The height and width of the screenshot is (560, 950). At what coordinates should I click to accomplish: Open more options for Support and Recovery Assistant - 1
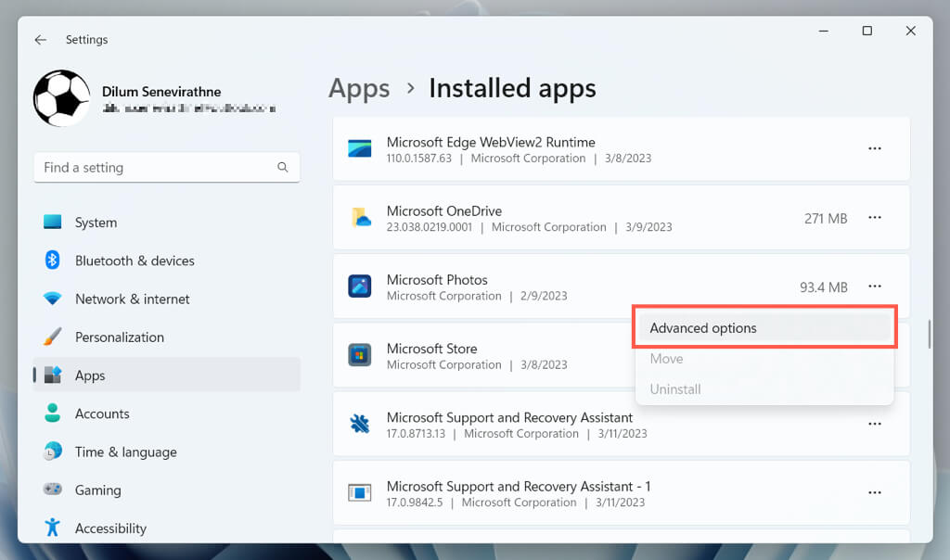(874, 492)
